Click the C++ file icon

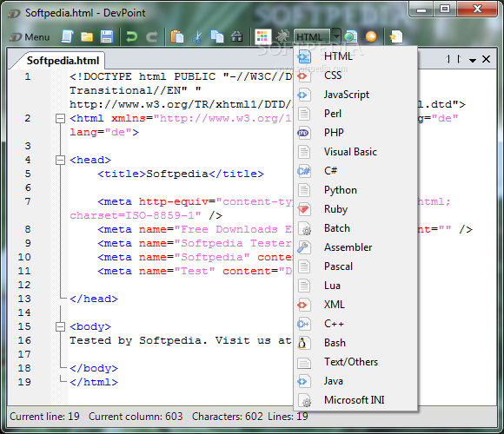coord(304,324)
